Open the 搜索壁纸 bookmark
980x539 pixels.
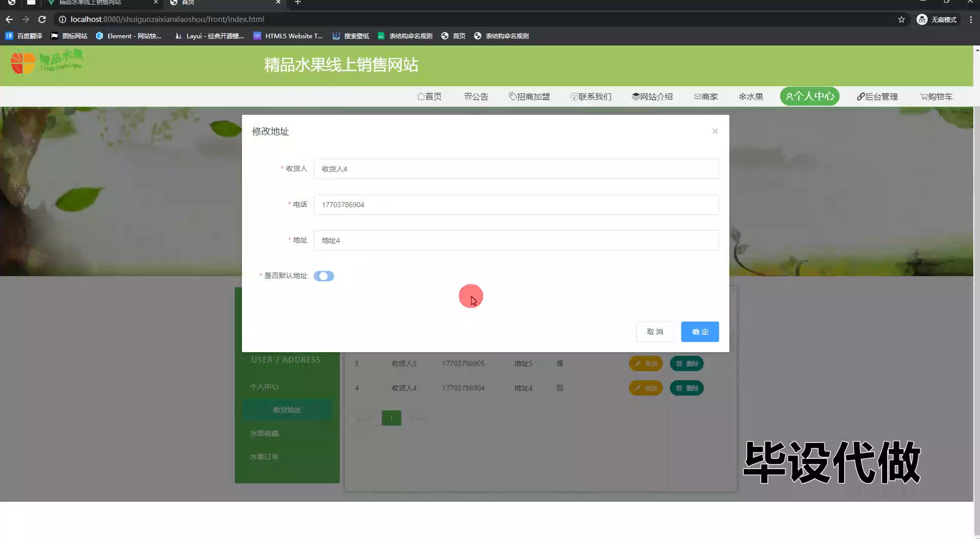click(x=351, y=36)
